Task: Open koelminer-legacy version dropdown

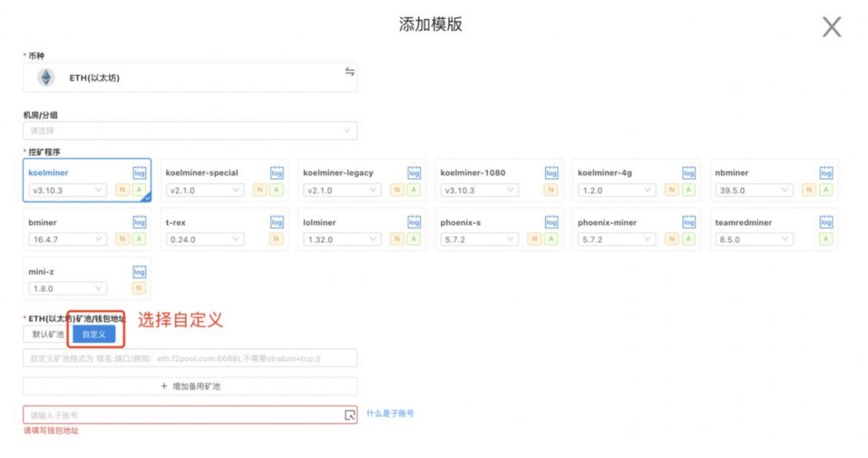Action: click(x=342, y=190)
